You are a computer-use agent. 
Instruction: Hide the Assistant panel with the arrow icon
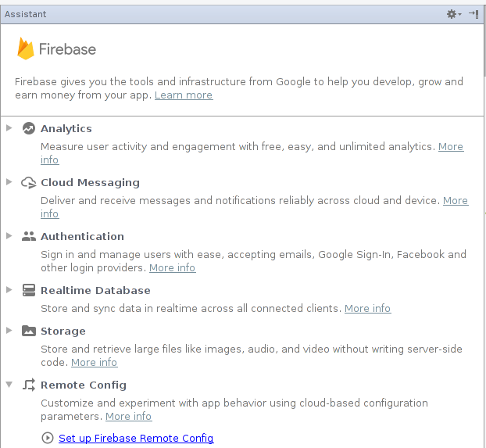click(473, 14)
